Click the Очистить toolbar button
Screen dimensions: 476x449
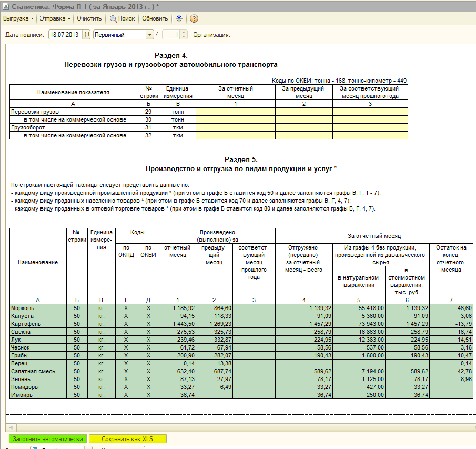click(89, 18)
